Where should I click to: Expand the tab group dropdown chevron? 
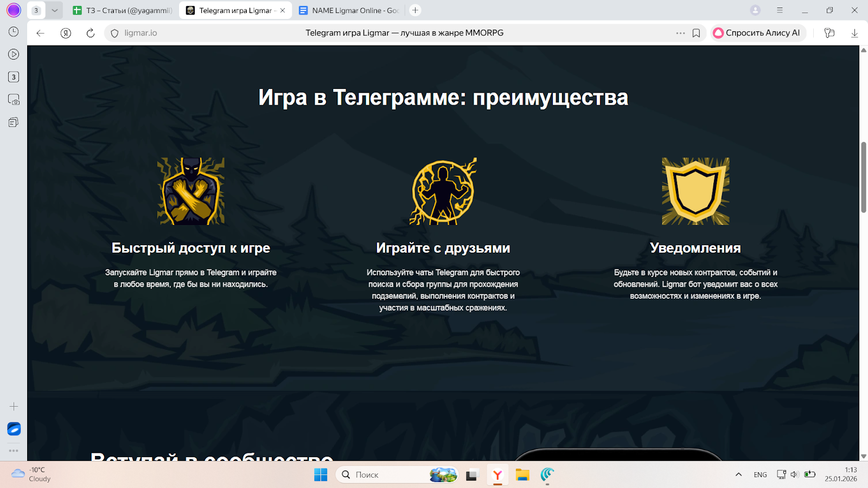[54, 10]
